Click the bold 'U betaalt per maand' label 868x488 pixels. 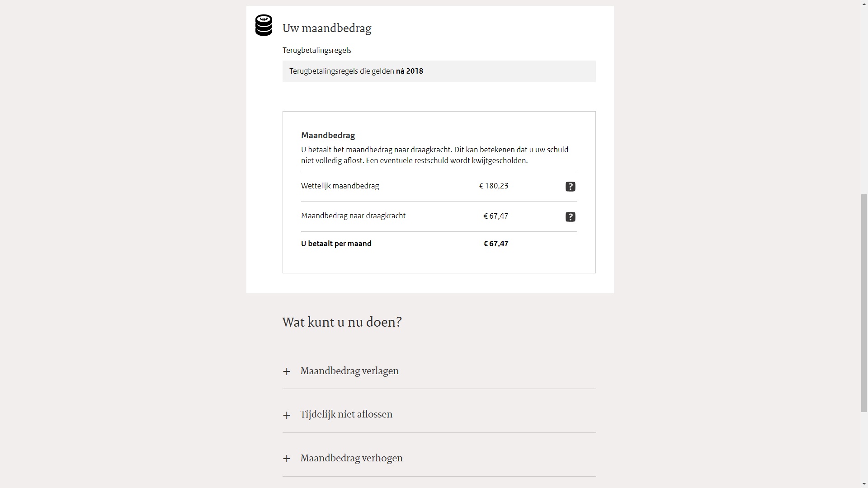tap(336, 244)
